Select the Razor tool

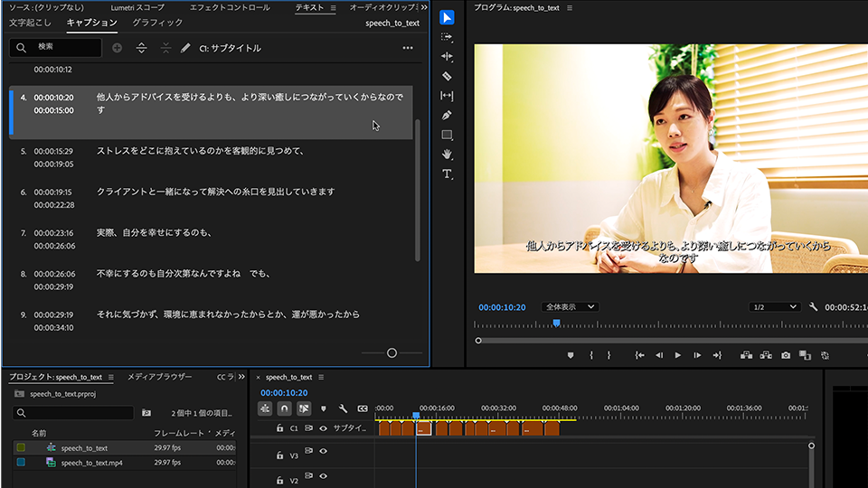[447, 76]
